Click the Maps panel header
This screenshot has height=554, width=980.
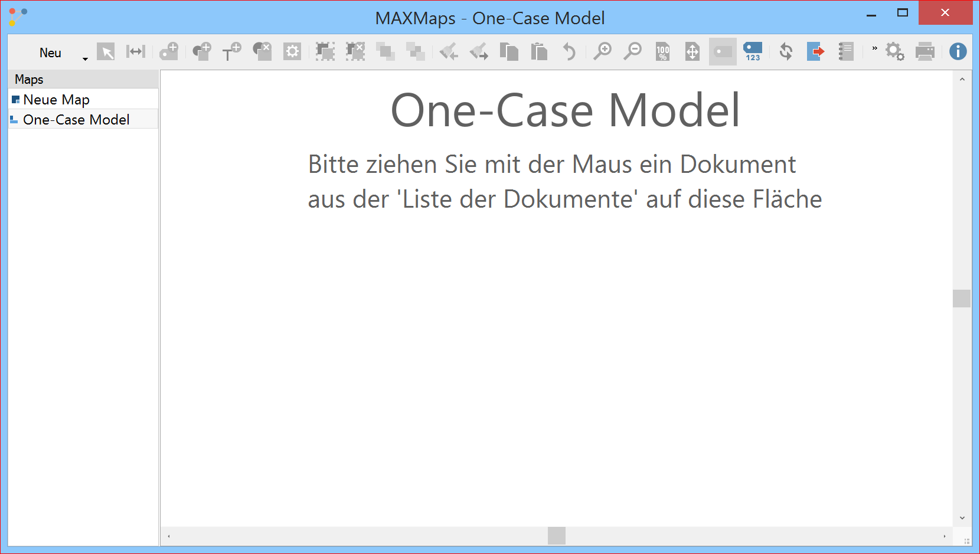point(83,79)
